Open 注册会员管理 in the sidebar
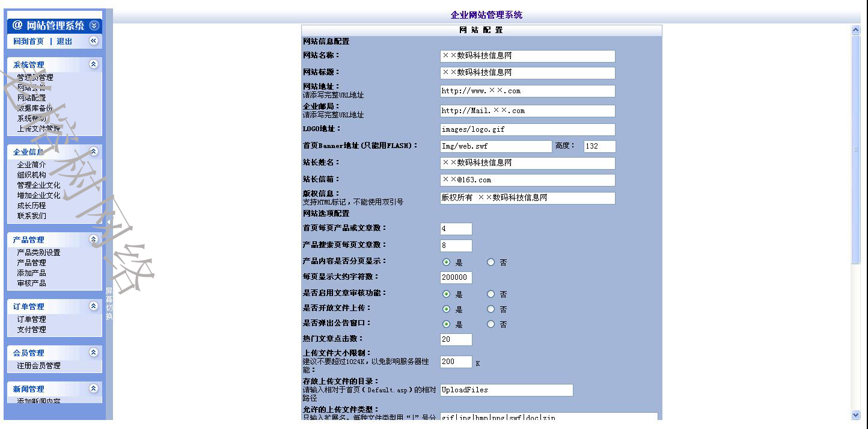The image size is (868, 429). coord(38,366)
